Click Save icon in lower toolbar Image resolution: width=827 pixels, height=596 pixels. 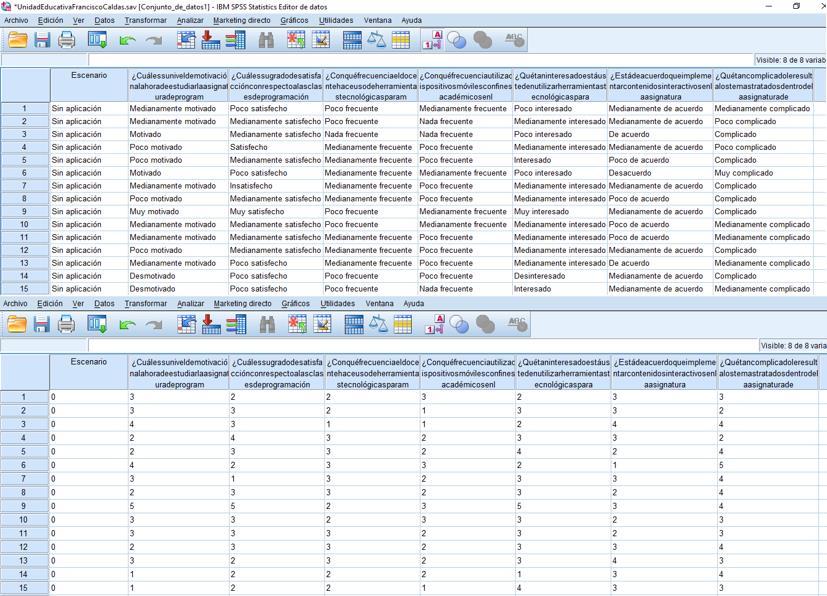coord(42,324)
